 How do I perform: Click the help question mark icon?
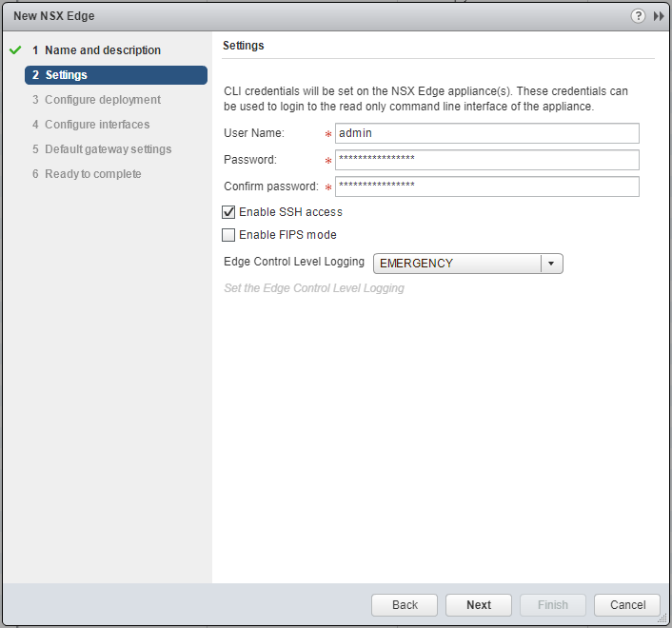tap(637, 16)
